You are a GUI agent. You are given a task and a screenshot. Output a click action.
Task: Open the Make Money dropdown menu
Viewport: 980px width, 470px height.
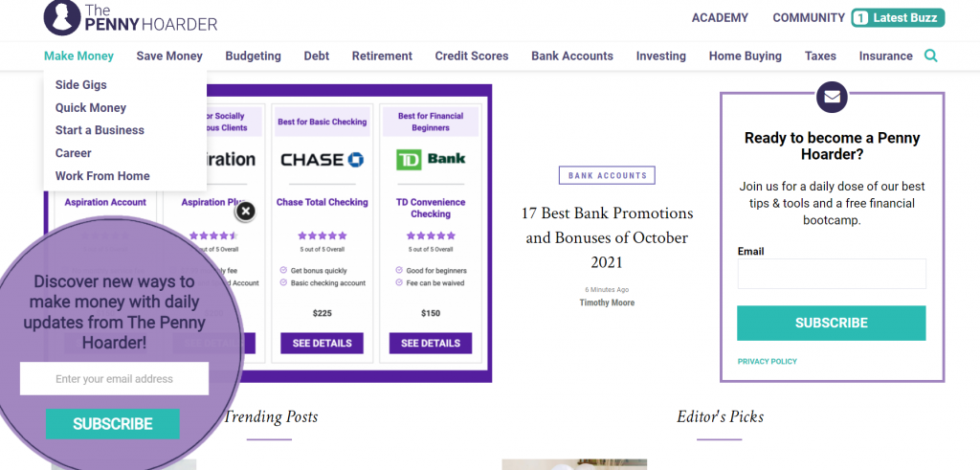click(78, 56)
